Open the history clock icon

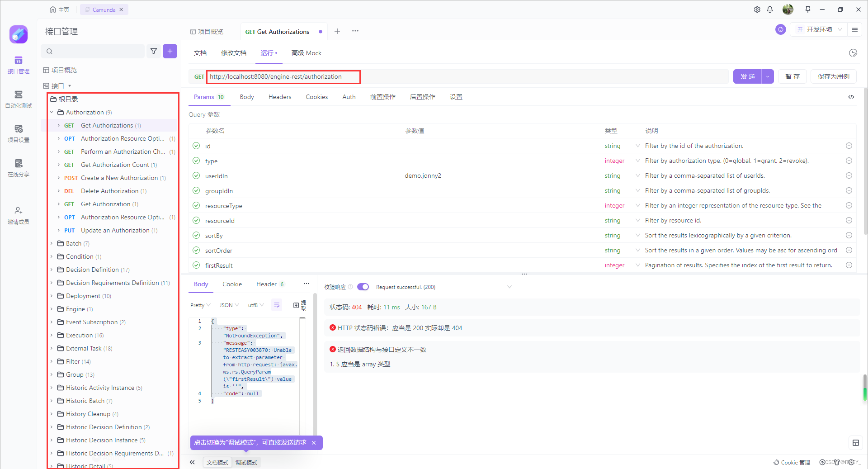(x=853, y=53)
